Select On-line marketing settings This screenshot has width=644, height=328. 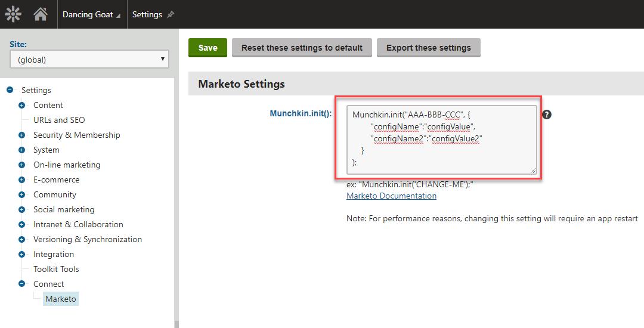[x=67, y=165]
